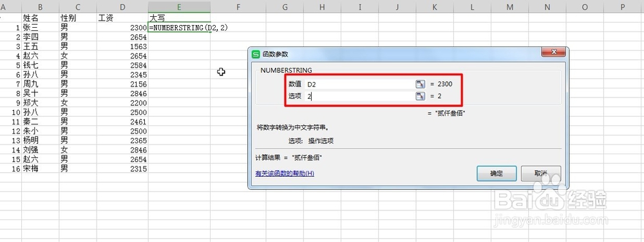Screen dimensions: 644x242
Task: Select salary cell 2200
Action: (123, 103)
